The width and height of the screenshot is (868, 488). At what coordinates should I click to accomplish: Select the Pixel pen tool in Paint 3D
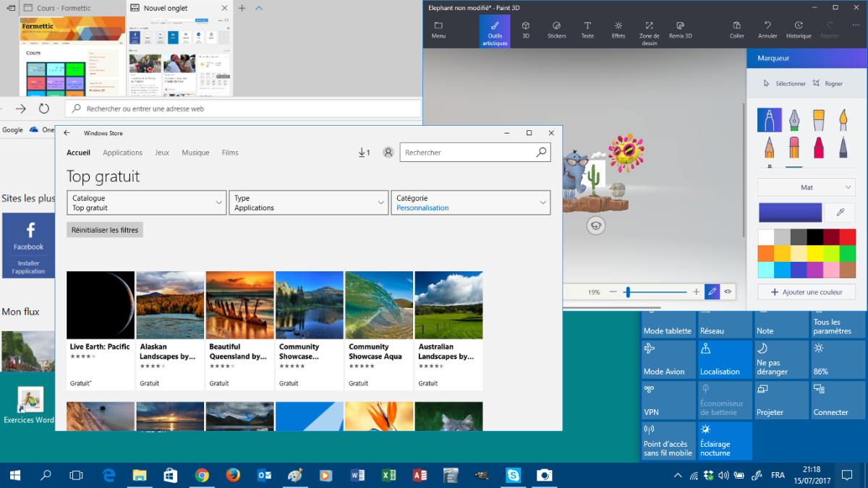(x=843, y=147)
